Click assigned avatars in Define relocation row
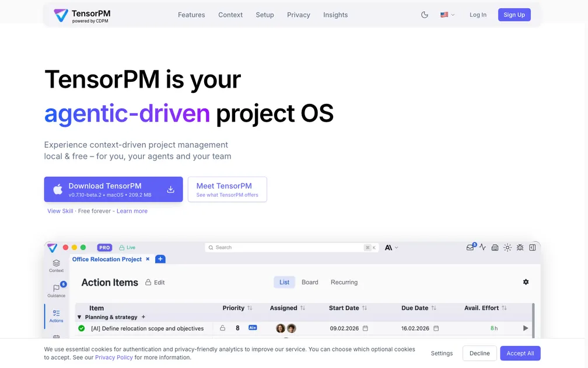 (286, 328)
